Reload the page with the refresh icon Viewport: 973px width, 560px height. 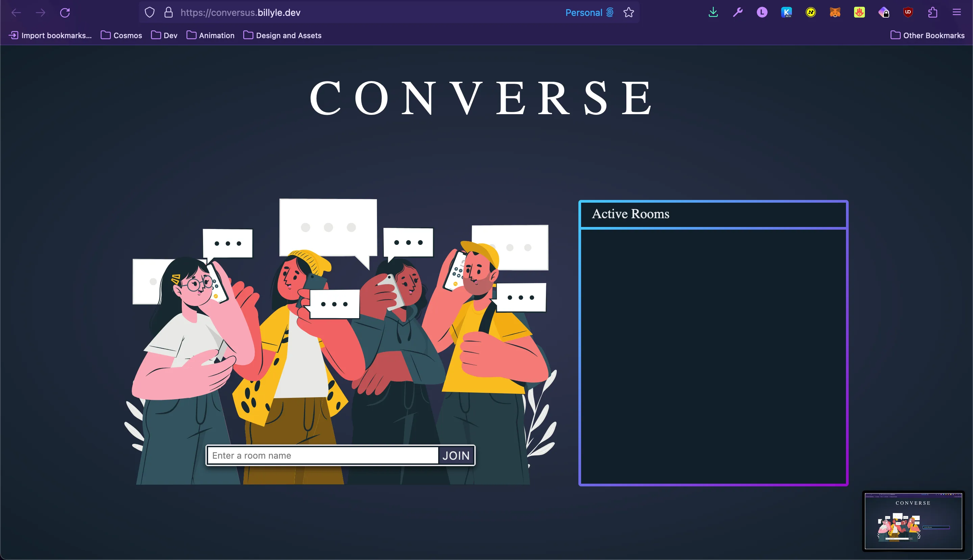coord(65,13)
